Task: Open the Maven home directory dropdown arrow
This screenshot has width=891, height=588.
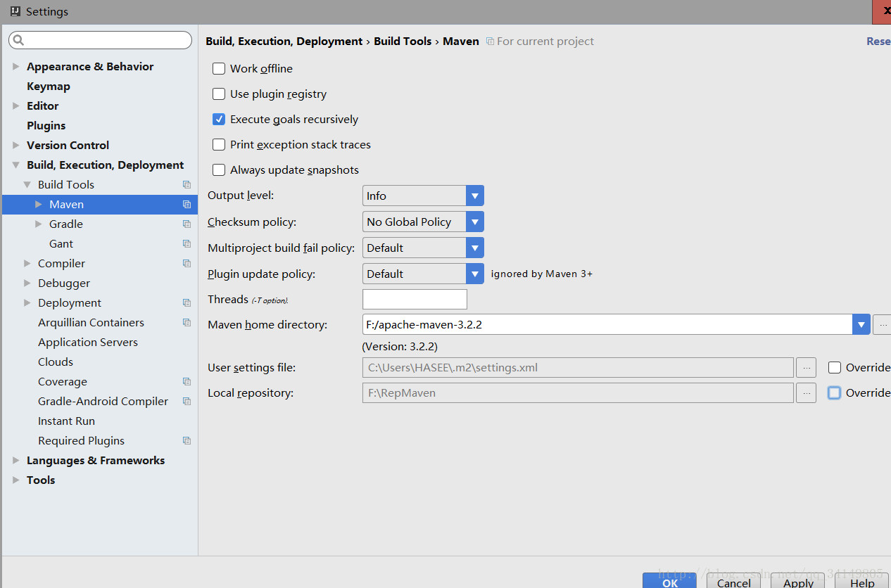Action: click(x=861, y=324)
